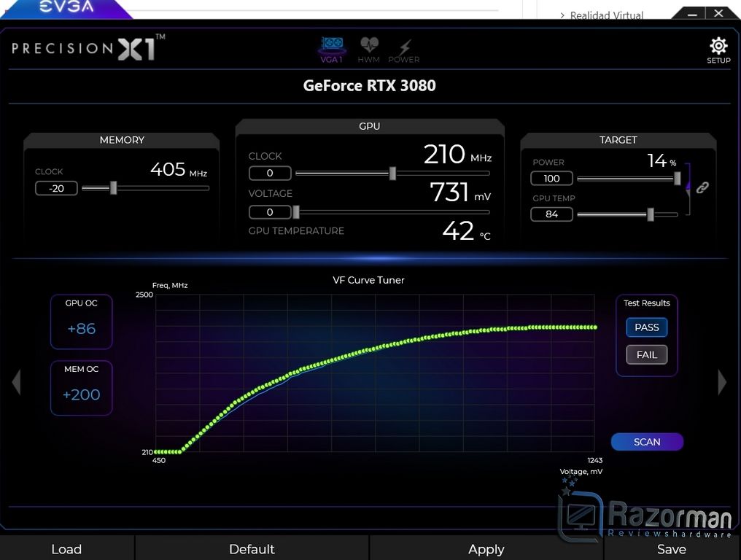Open the HWM hardware monitor tab
Screen dimensions: 741x560
tap(368, 50)
